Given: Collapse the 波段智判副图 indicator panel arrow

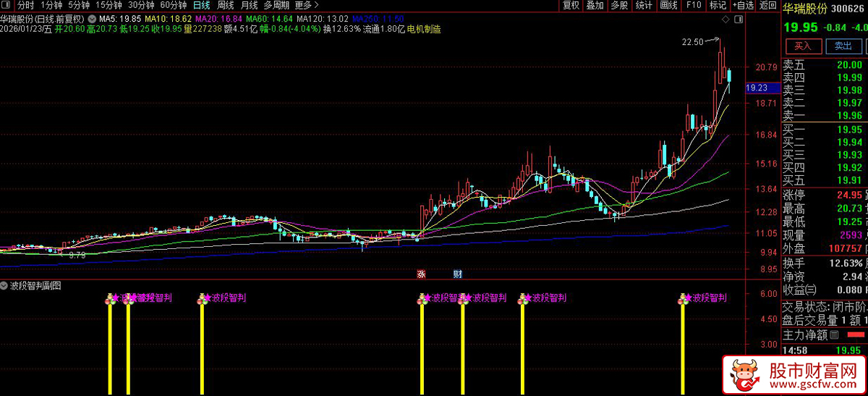Looking at the screenshot, I should point(4,286).
